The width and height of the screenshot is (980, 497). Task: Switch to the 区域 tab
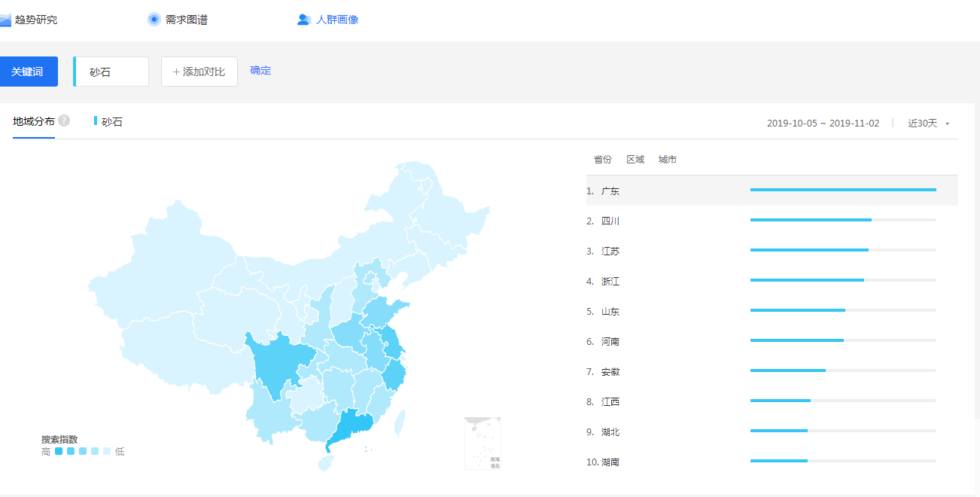(635, 160)
